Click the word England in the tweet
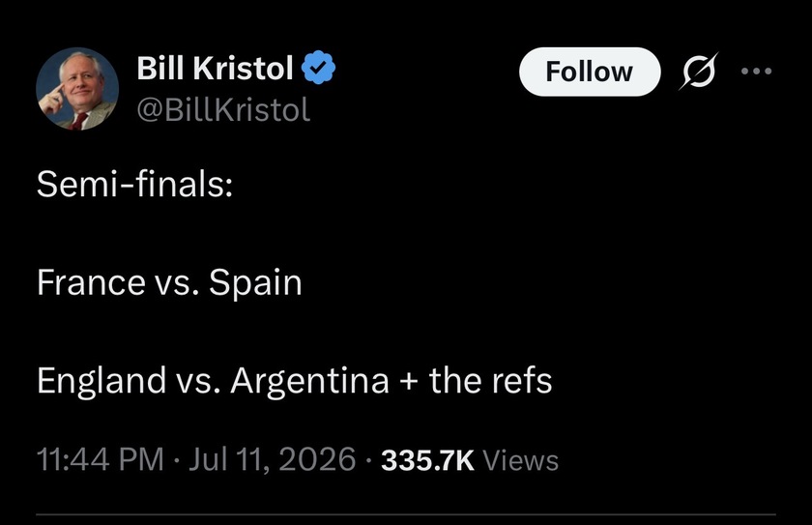Viewport: 812px width, 525px height. (x=101, y=381)
